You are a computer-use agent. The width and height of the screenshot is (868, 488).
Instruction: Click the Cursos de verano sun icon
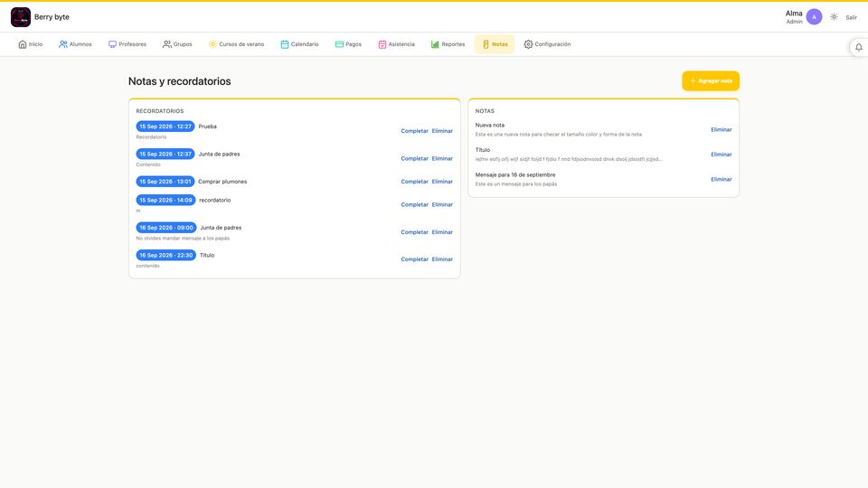212,44
